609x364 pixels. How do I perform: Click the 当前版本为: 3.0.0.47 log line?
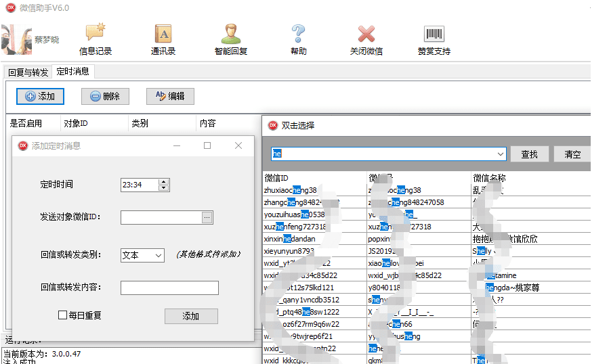click(x=42, y=354)
